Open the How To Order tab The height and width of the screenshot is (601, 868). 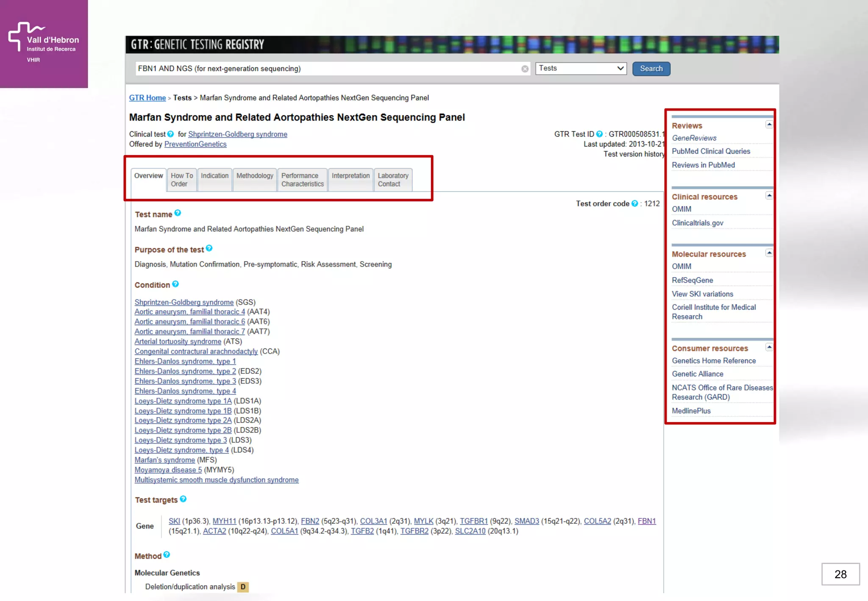[x=182, y=179]
